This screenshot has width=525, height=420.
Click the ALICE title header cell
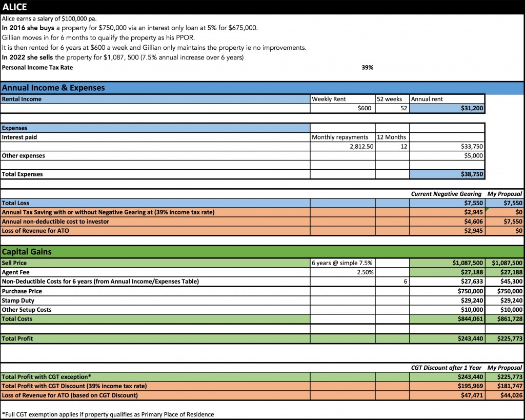click(x=14, y=7)
